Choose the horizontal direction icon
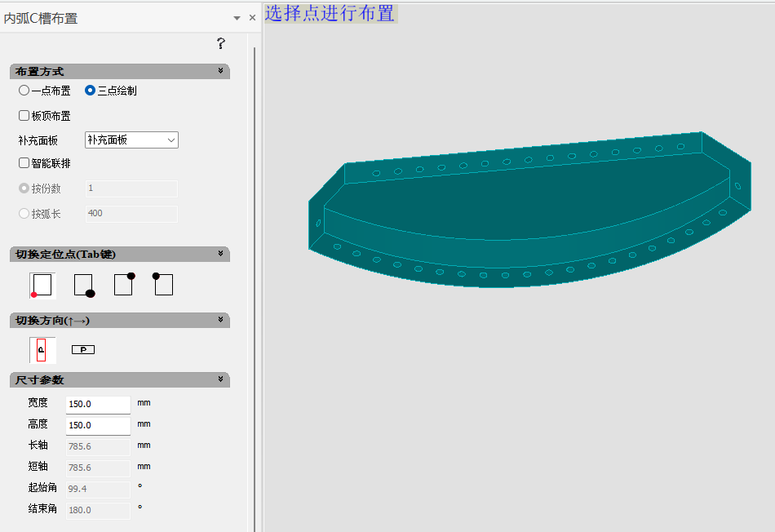 [83, 349]
